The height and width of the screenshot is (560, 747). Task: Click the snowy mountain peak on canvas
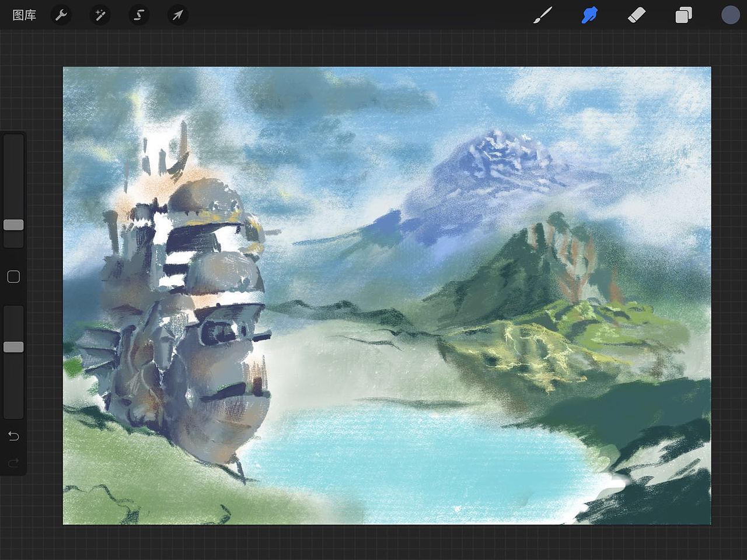coord(496,155)
